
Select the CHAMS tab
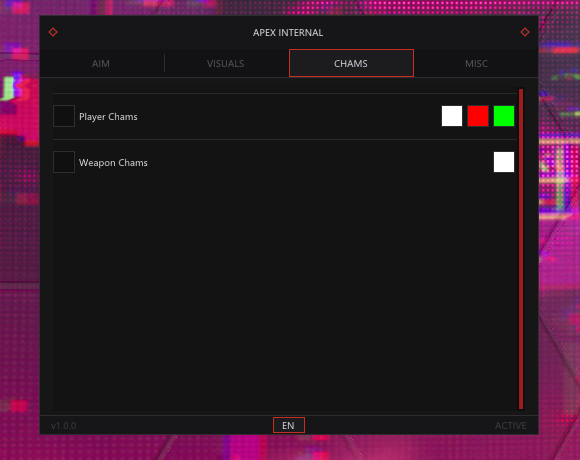pos(351,63)
